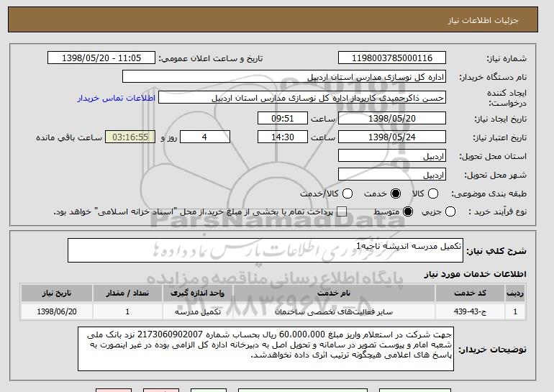Click the request creator name field

[302, 98]
